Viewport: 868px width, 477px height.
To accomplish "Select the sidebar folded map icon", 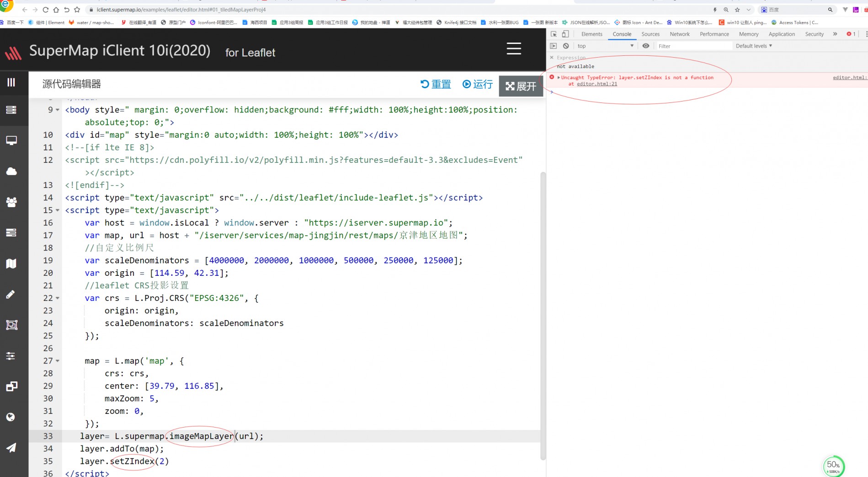I will 11,263.
